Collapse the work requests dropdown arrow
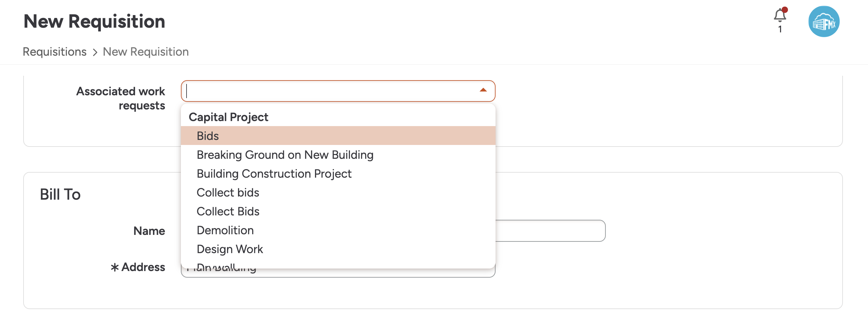868x327 pixels. [x=483, y=90]
